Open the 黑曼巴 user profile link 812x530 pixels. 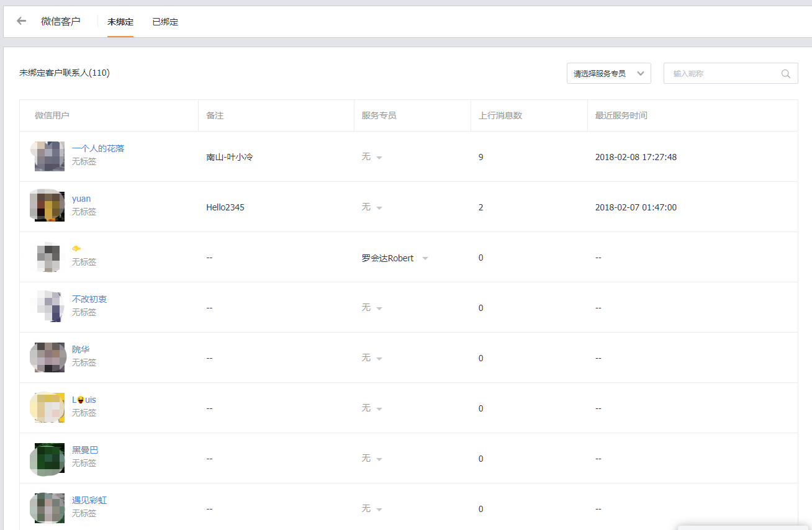pos(85,450)
